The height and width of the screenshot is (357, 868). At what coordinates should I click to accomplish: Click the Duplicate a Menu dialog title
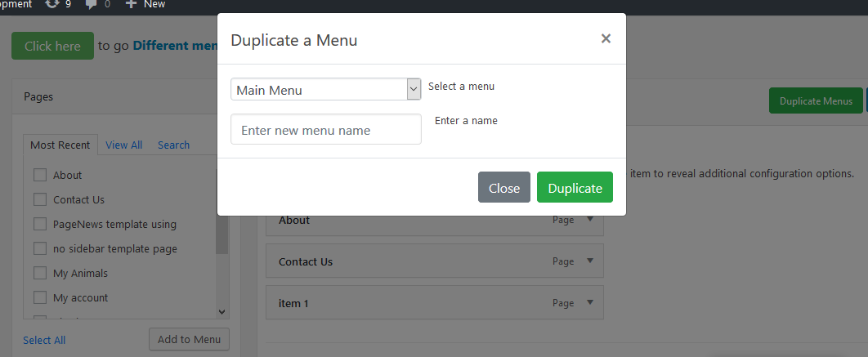(x=294, y=40)
